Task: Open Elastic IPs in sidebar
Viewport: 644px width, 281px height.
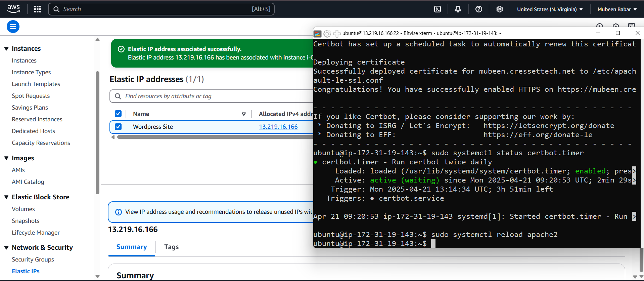Action: click(26, 271)
